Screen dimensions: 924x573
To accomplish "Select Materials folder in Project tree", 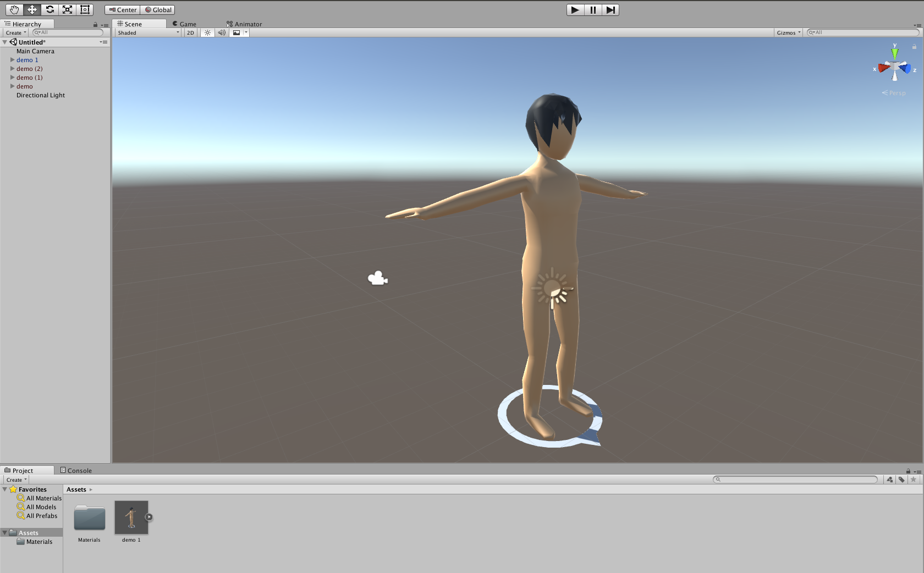I will (35, 542).
